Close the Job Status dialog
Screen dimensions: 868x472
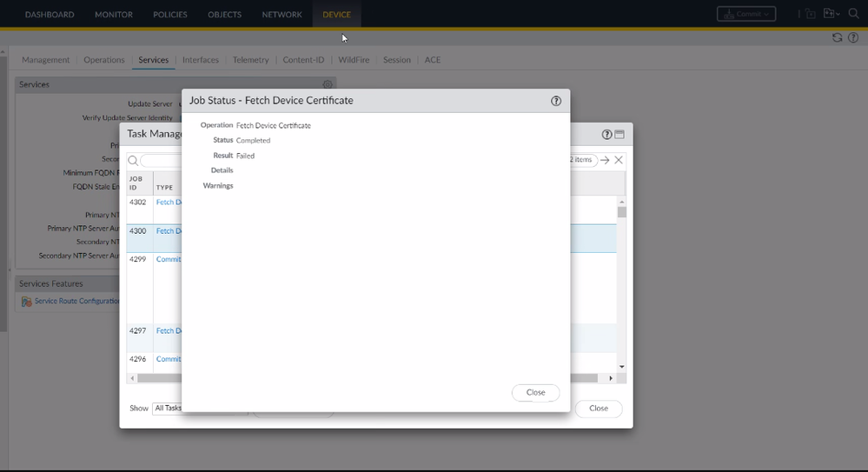pos(535,393)
